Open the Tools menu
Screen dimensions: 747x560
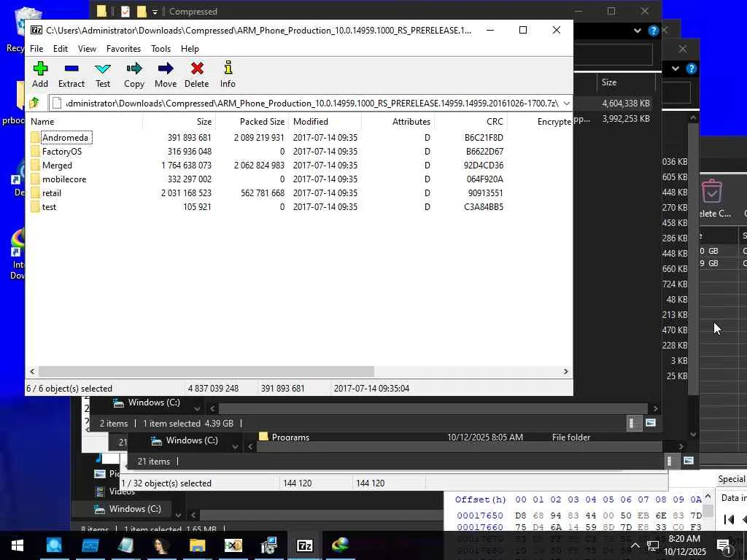[x=161, y=49]
